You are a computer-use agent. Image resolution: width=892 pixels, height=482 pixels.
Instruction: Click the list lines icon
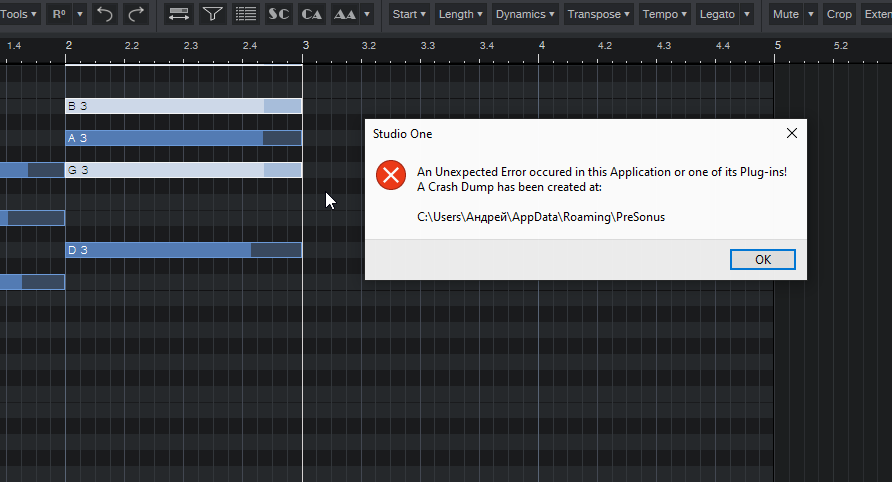pos(246,14)
